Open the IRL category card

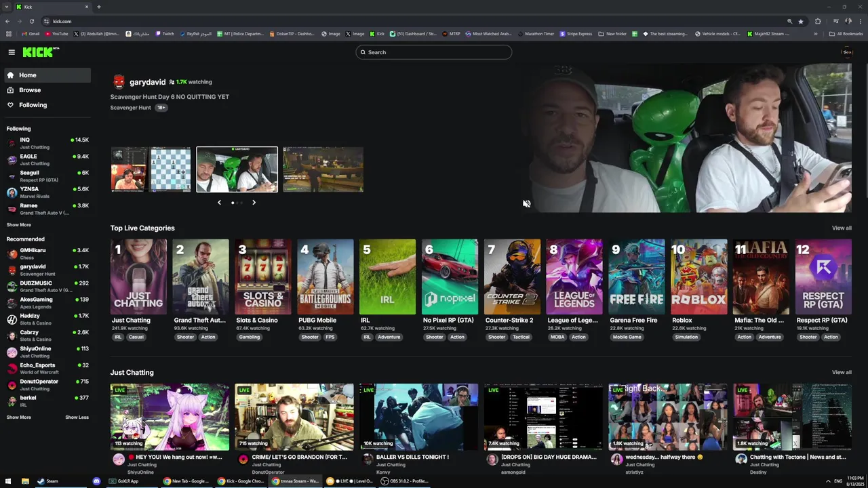(x=388, y=277)
